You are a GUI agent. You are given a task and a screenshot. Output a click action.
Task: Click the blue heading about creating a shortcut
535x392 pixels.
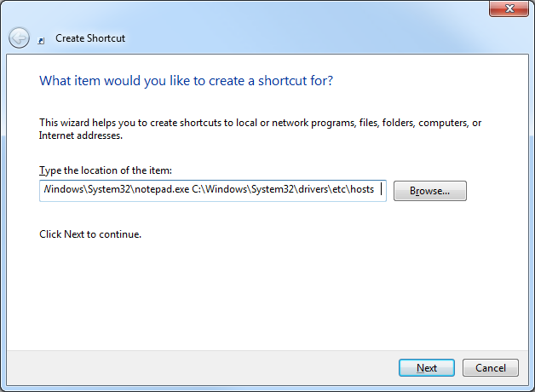tap(186, 81)
